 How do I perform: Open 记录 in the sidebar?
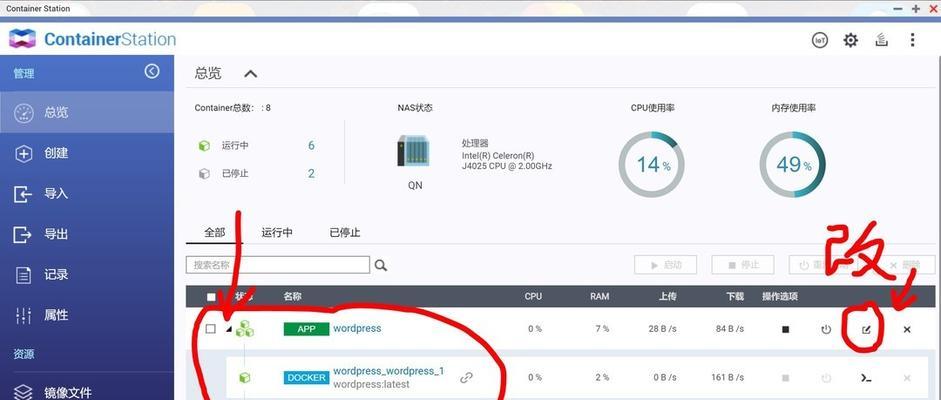tap(87, 275)
